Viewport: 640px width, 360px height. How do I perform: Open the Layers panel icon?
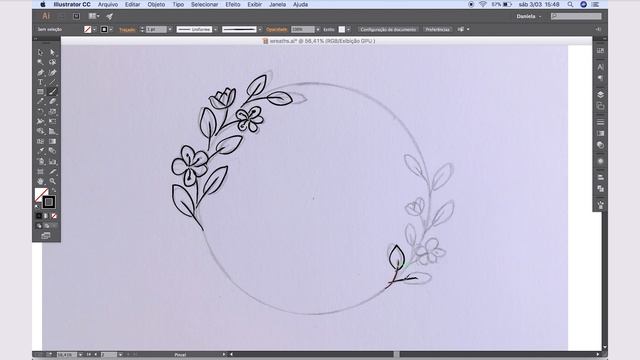pos(600,94)
